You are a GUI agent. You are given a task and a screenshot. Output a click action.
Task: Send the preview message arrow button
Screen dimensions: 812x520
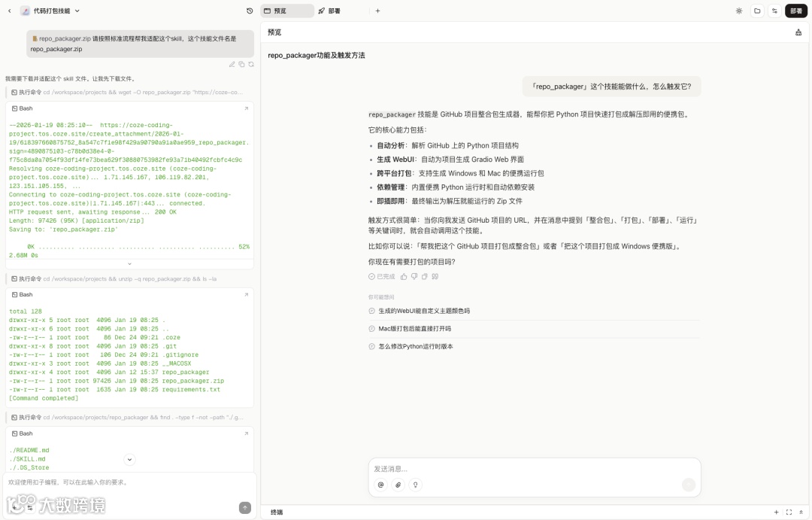click(x=688, y=485)
